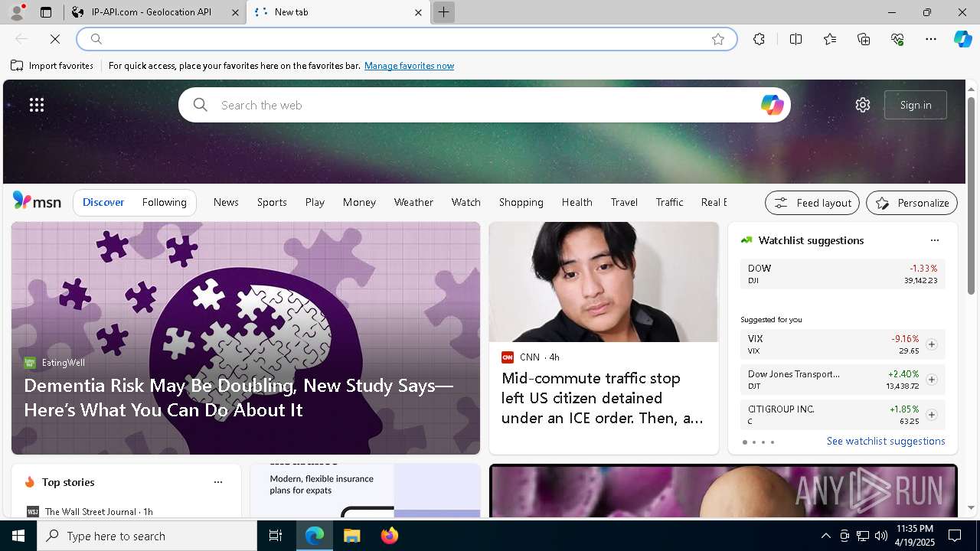
Task: Open the tab actions menu icon
Action: (46, 12)
